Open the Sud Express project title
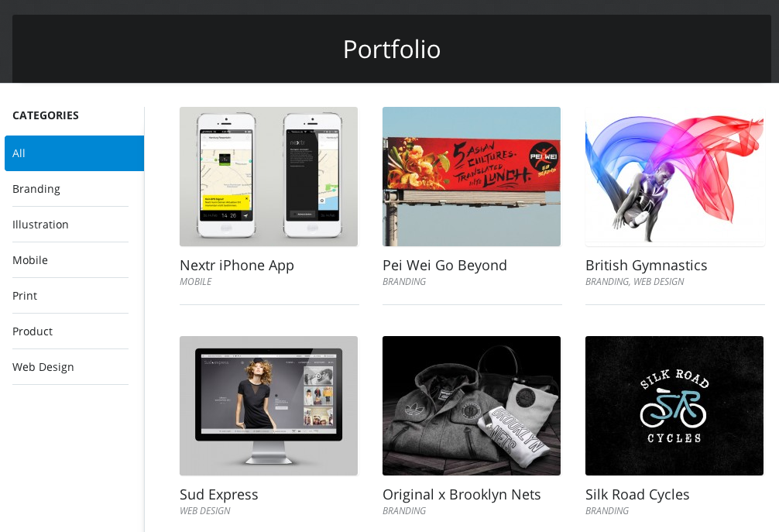Image resolution: width=779 pixels, height=532 pixels. coord(219,495)
